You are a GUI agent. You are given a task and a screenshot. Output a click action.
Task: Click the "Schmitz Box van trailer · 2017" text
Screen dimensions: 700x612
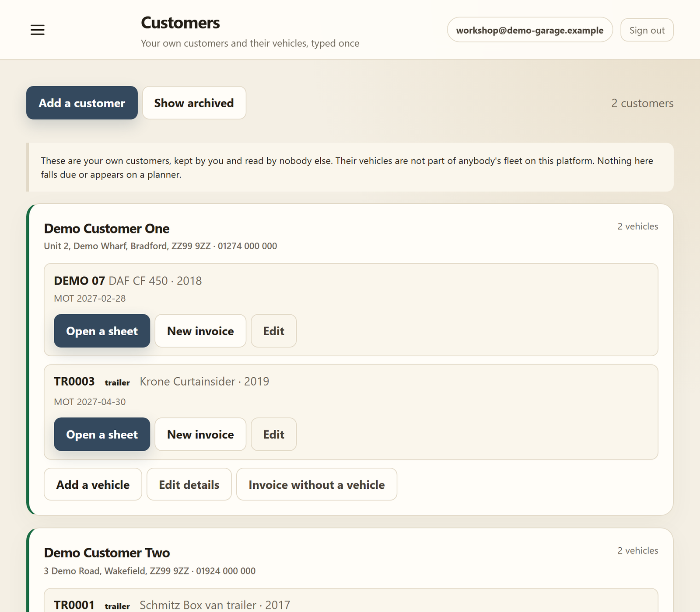[x=215, y=605]
